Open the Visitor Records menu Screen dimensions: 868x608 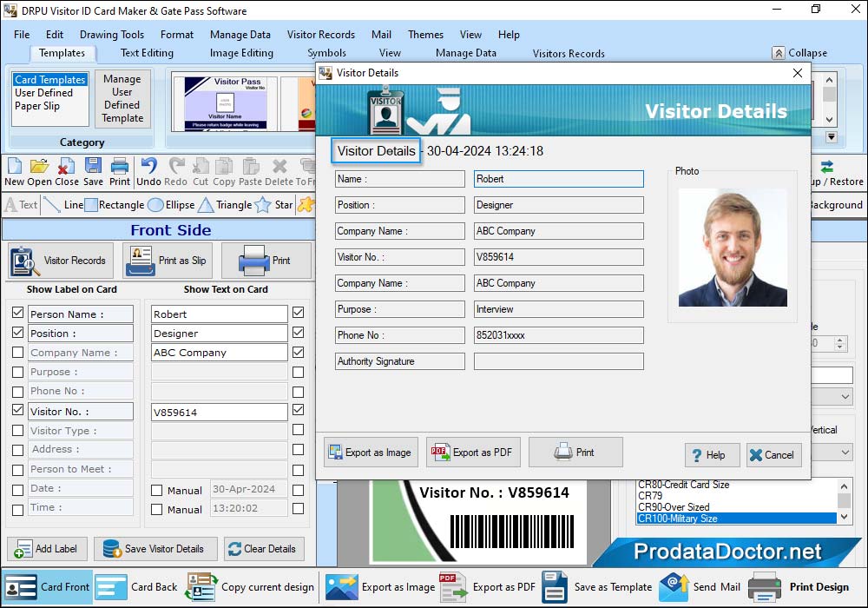tap(320, 35)
